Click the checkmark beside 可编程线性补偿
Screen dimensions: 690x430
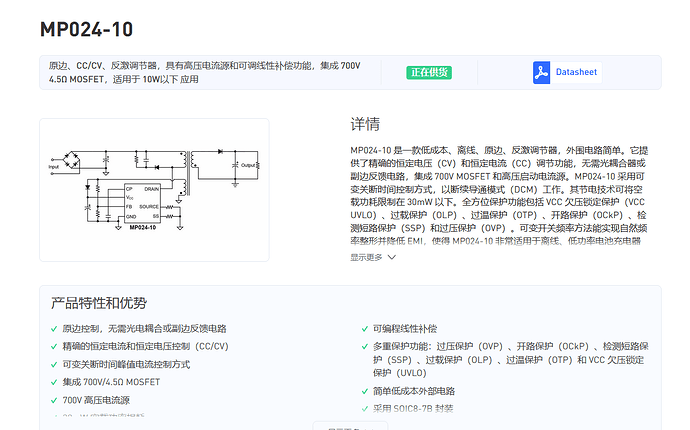tap(365, 329)
